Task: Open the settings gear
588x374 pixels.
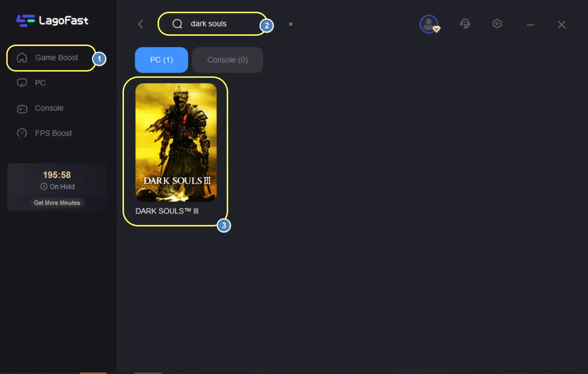Action: point(497,24)
